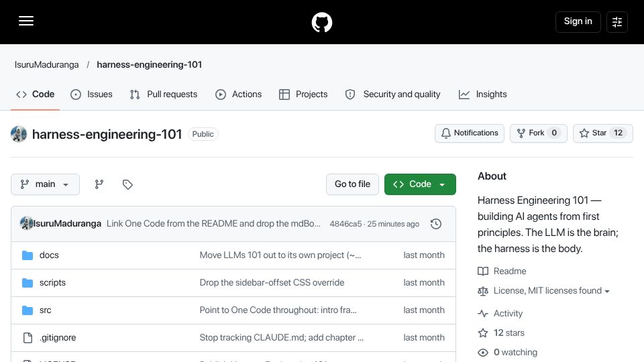Open the 'Point to One Code throughout' commit
This screenshot has height=362, width=644.
pos(278,310)
